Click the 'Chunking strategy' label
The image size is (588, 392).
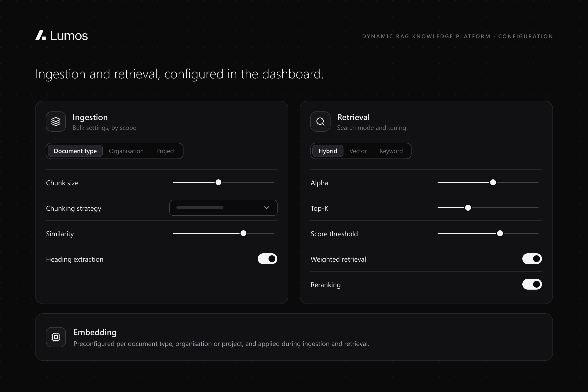coord(73,208)
